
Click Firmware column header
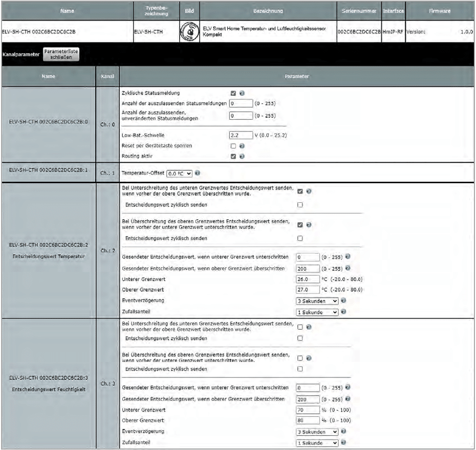[440, 11]
